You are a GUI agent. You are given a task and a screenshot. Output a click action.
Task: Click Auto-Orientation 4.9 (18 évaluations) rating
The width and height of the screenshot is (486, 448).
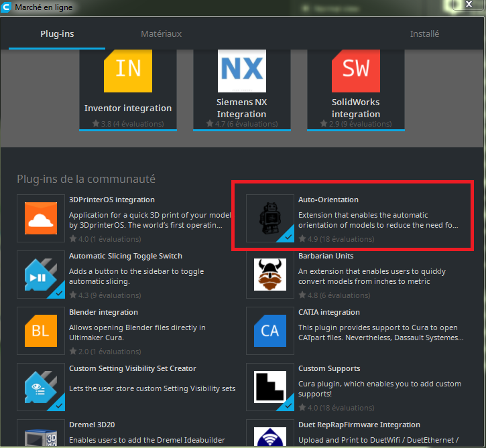337,239
